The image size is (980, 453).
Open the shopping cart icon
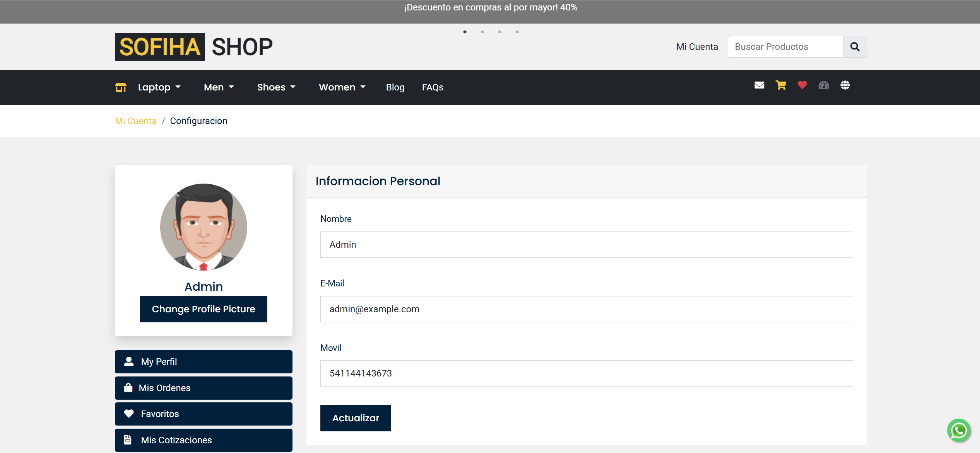[x=781, y=85]
